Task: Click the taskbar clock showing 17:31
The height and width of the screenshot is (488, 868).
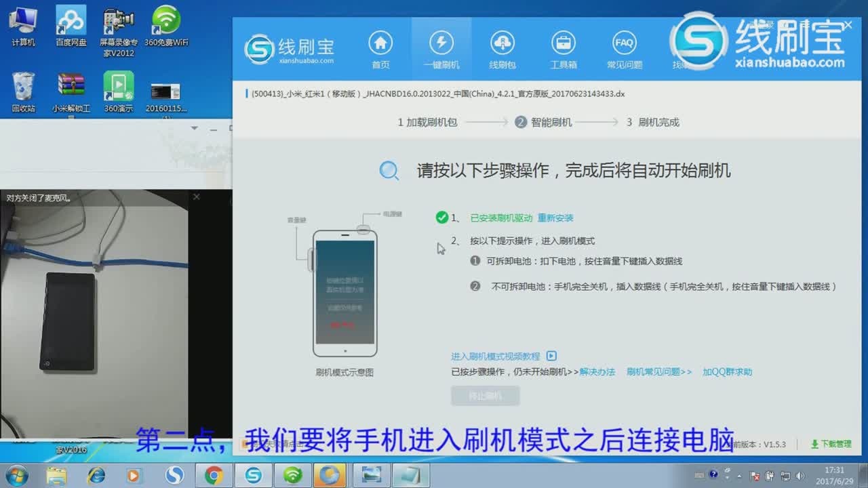Action: coord(835,474)
